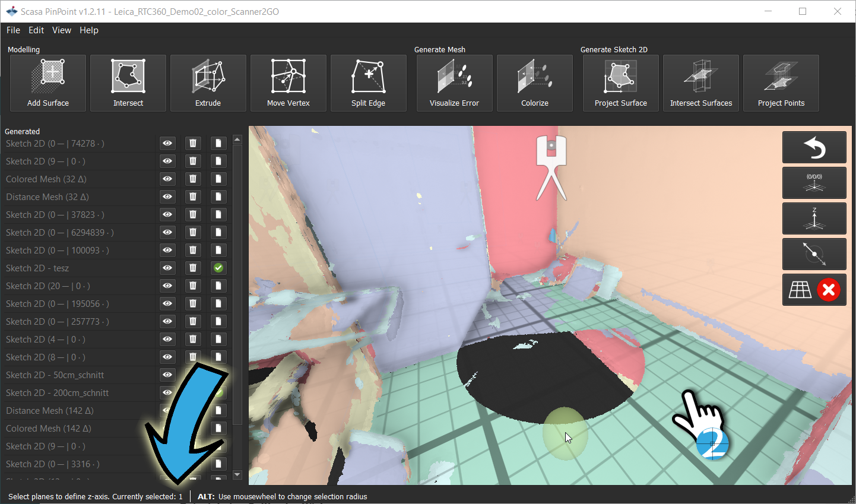Toggle visibility of Distance Mesh (32 Δ)

tap(167, 196)
